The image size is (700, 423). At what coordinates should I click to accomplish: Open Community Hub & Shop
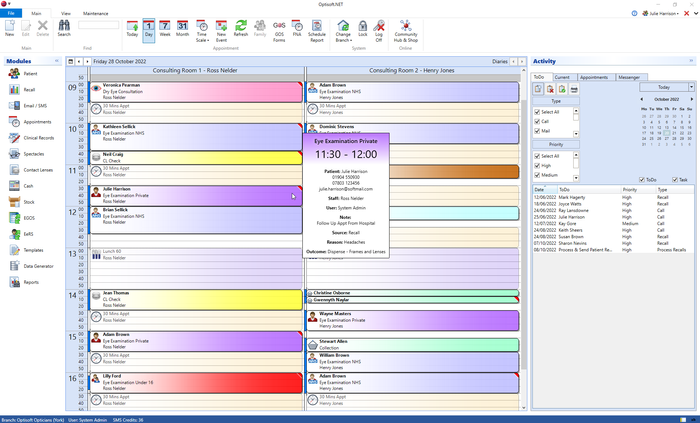406,31
